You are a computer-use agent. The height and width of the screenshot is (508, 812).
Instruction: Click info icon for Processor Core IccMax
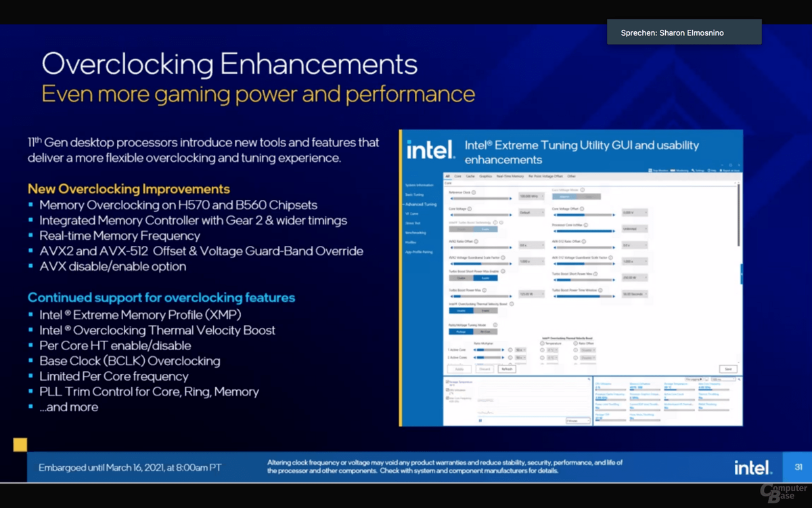[586, 225]
